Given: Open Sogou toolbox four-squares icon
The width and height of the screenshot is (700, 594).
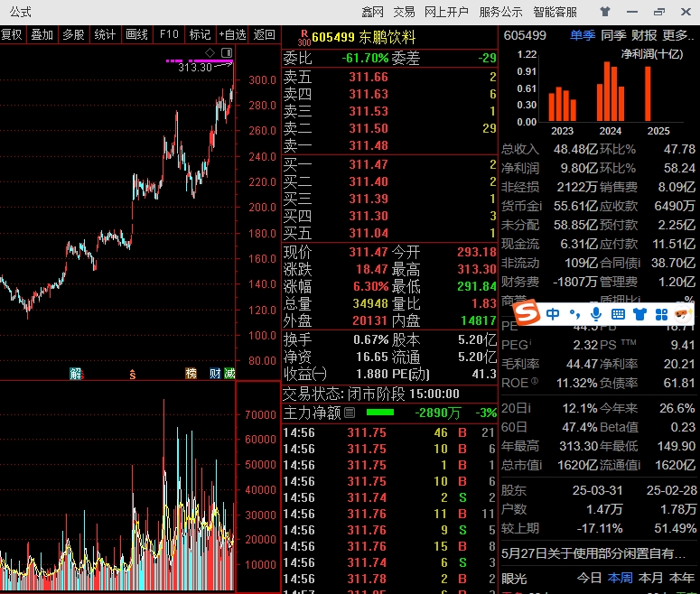Looking at the screenshot, I should (661, 315).
